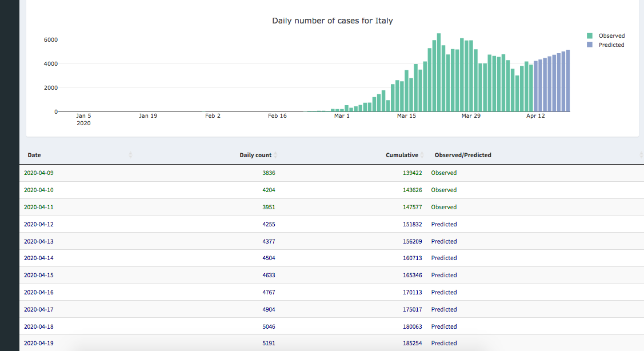Click the Apr 12 x-axis label
This screenshot has height=351, width=644.
(x=535, y=116)
